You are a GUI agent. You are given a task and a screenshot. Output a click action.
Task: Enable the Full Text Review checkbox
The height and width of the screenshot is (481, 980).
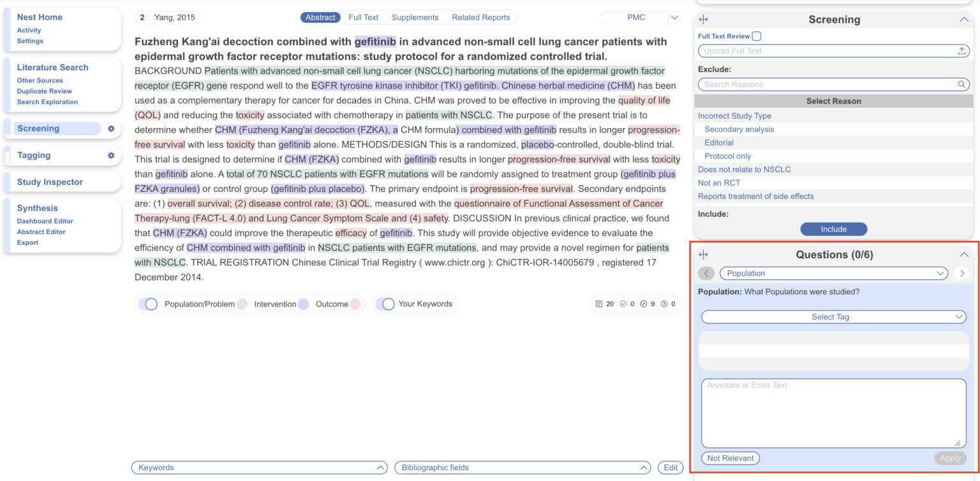pyautogui.click(x=757, y=36)
